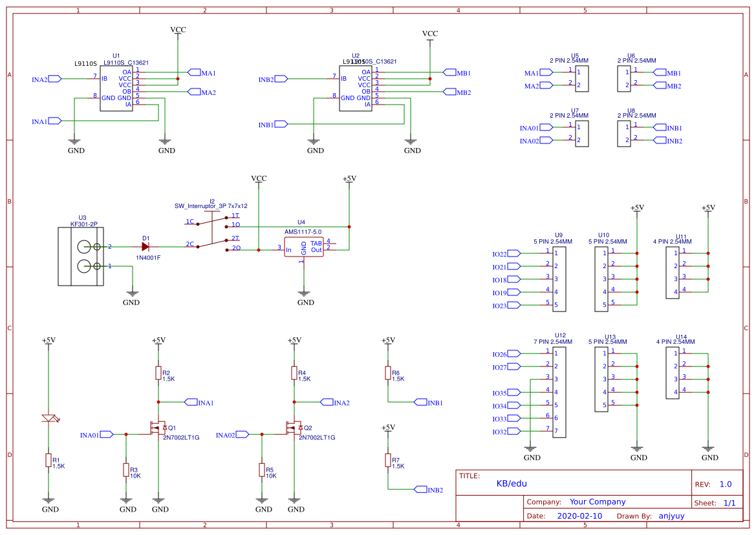
Task: Click the LED symbol above resistor R1
Action: click(x=49, y=418)
